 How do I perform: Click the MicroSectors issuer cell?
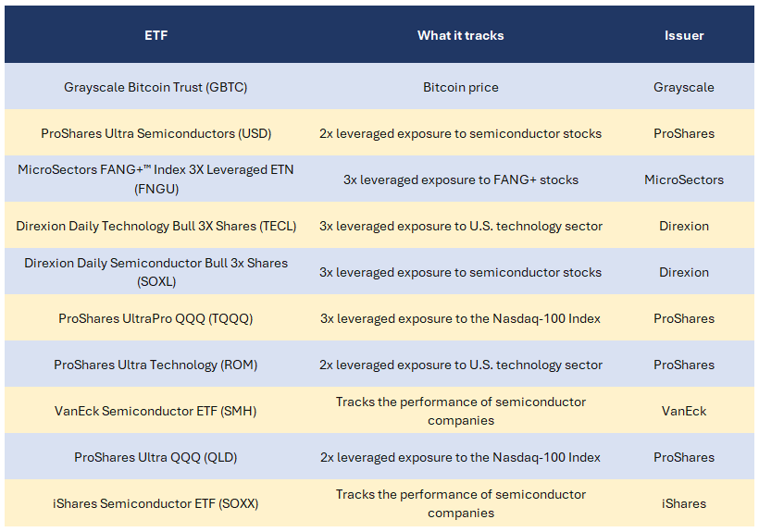point(683,179)
